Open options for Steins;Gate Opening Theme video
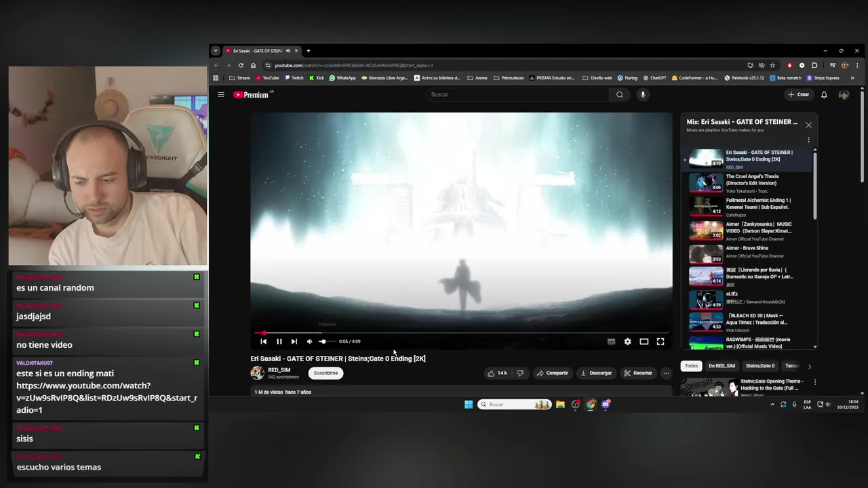The image size is (868, 488). point(815,382)
